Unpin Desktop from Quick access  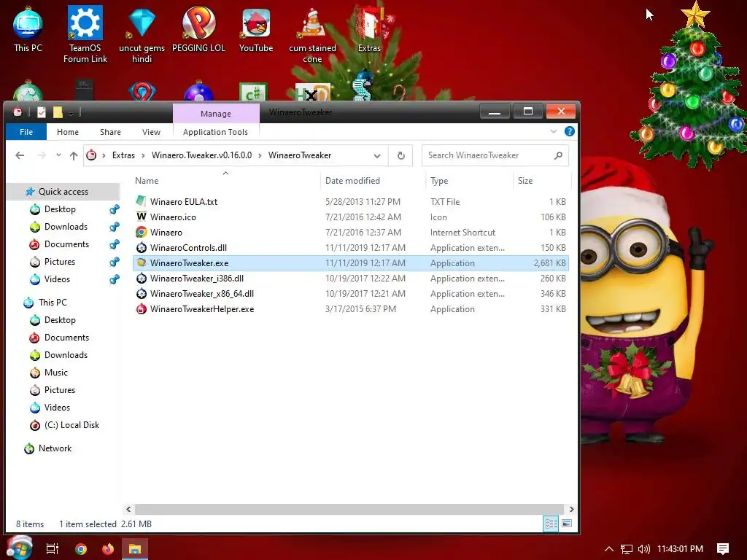[115, 209]
